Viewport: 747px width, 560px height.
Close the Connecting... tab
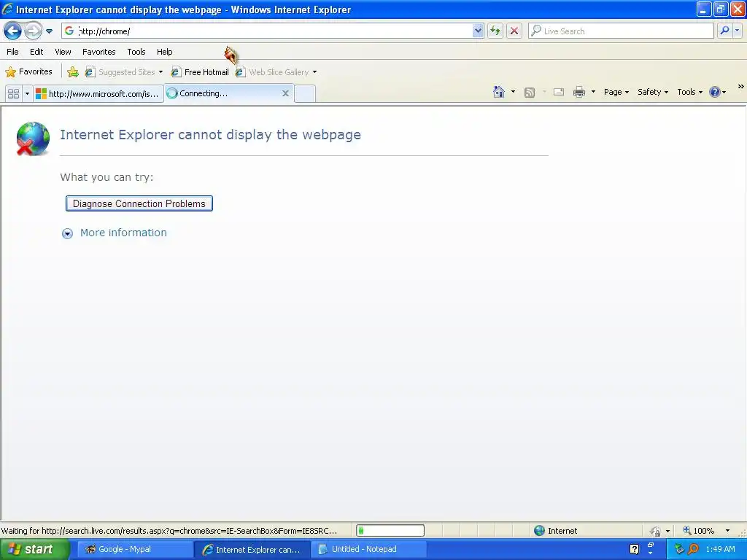tap(285, 93)
